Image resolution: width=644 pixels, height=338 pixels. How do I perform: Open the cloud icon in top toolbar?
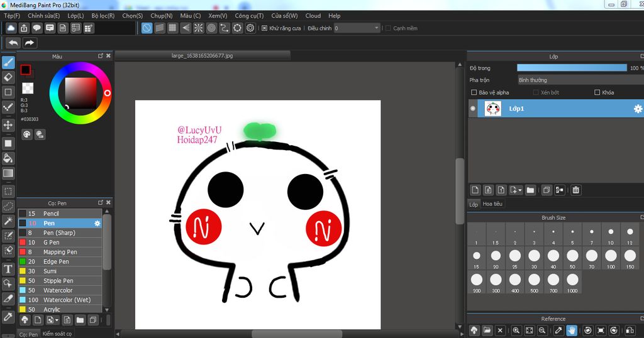pyautogui.click(x=11, y=28)
